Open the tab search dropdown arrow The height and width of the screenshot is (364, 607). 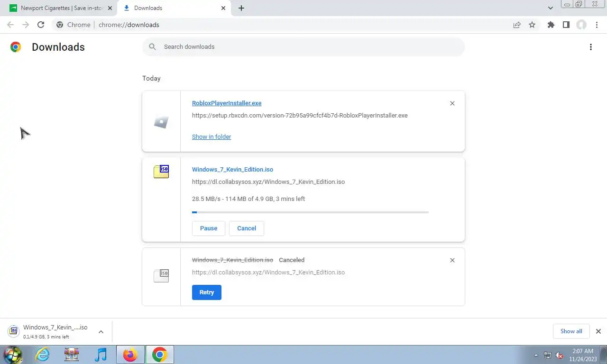(551, 8)
